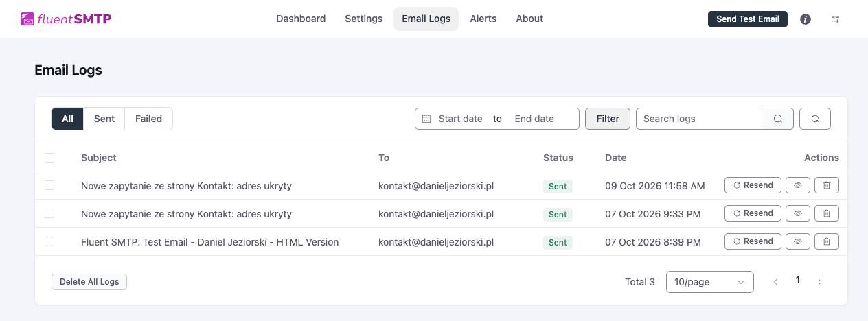The height and width of the screenshot is (321, 868).
Task: Open the Dashboard menu
Action: pyautogui.click(x=301, y=19)
